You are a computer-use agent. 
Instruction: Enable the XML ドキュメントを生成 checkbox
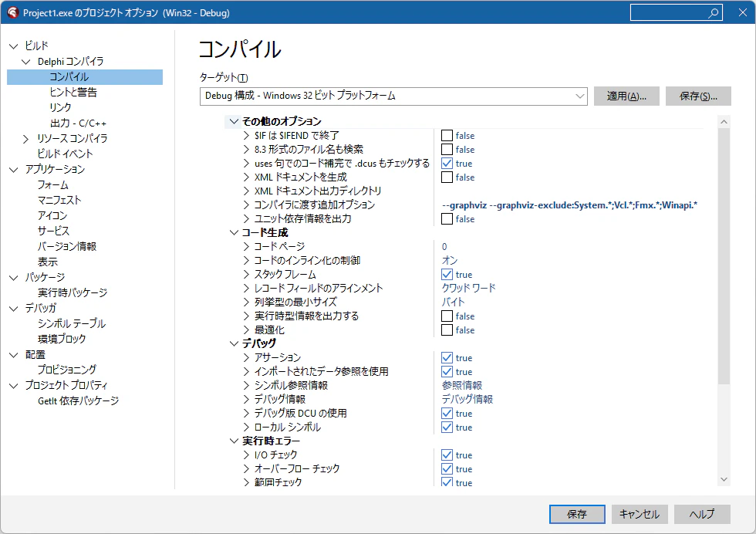click(447, 177)
